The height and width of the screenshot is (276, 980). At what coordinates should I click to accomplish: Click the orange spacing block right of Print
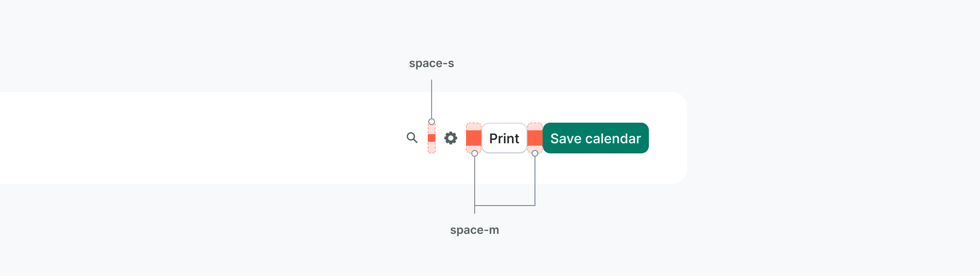point(535,138)
